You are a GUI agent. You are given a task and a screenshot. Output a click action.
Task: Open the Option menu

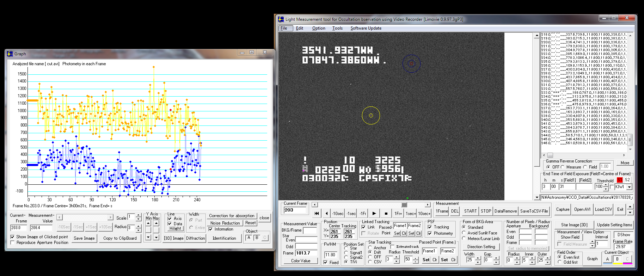(x=318, y=28)
